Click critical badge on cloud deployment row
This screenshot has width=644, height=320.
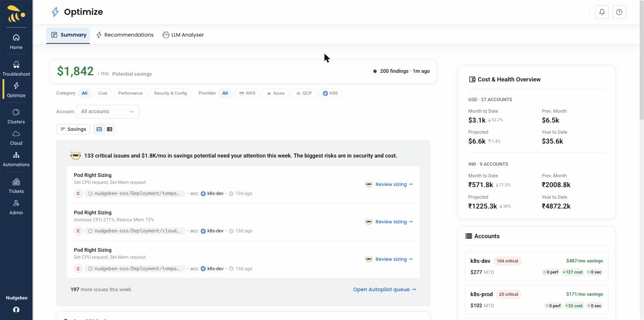pyautogui.click(x=78, y=231)
